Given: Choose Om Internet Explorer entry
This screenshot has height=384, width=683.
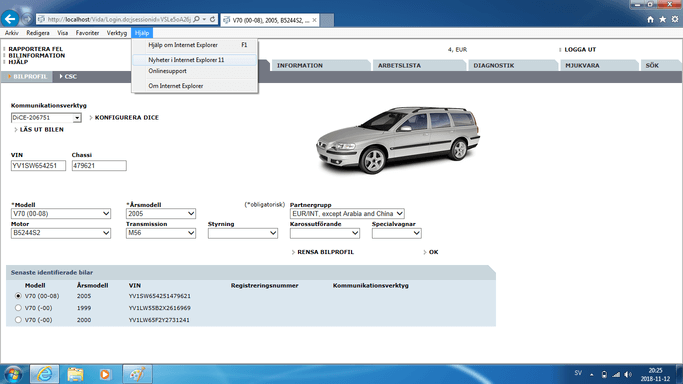Looking at the screenshot, I should coord(195,86).
